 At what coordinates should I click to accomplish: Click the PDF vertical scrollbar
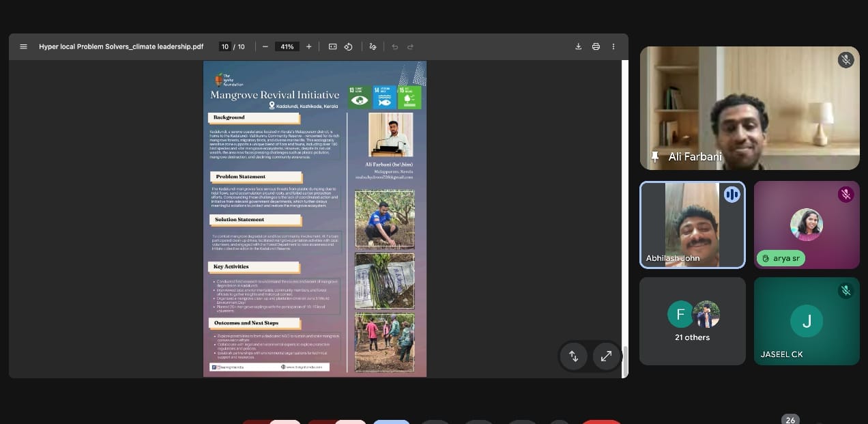(x=624, y=361)
